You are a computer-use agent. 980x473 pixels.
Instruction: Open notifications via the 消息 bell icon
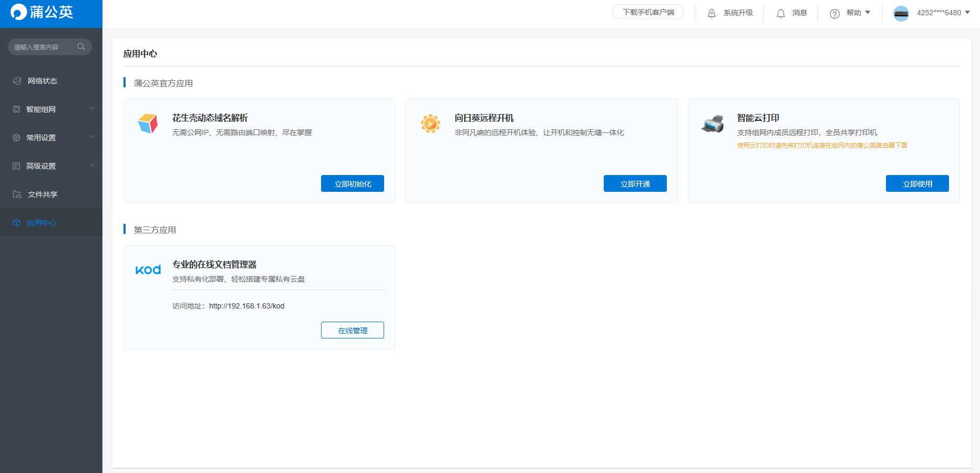click(781, 13)
